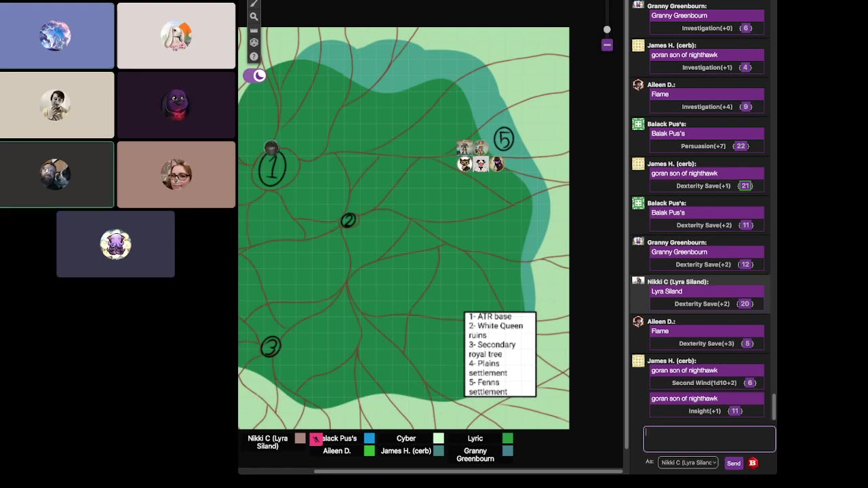Viewport: 868px width, 488px height.
Task: Click the Send chat button
Action: pyautogui.click(x=734, y=463)
